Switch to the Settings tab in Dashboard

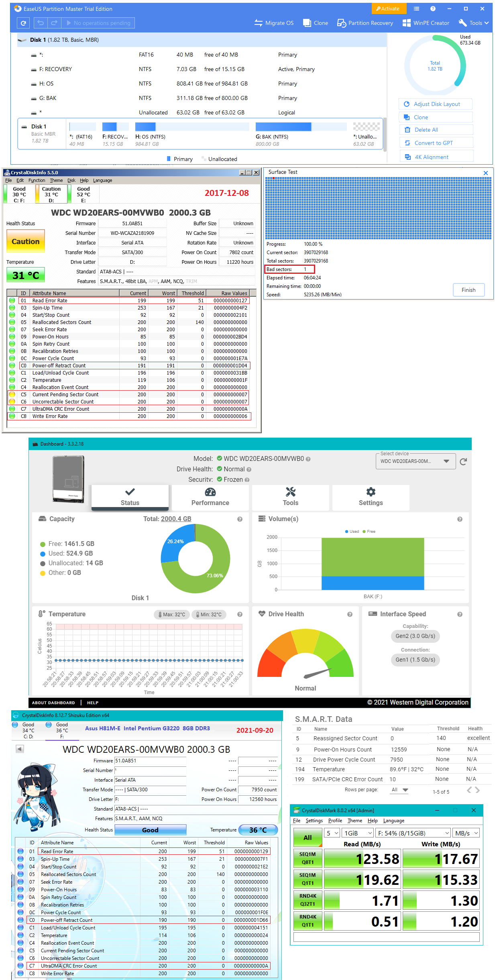tap(371, 497)
